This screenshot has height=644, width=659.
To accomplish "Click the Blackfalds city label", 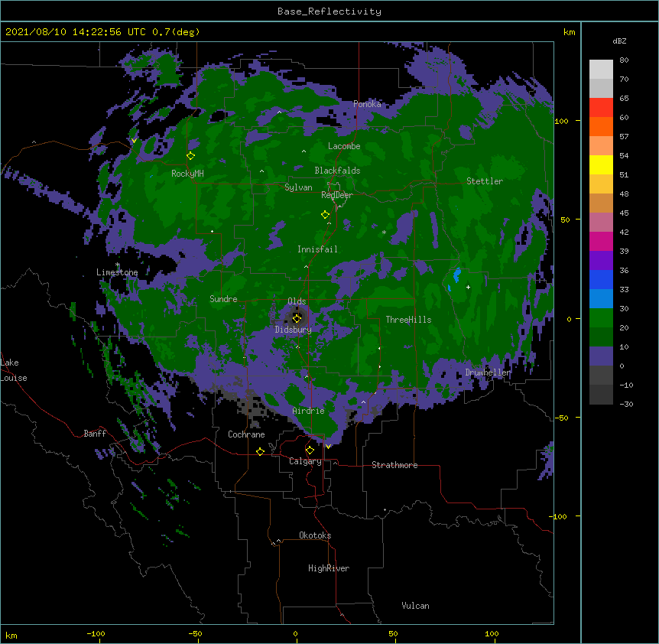I will point(337,171).
